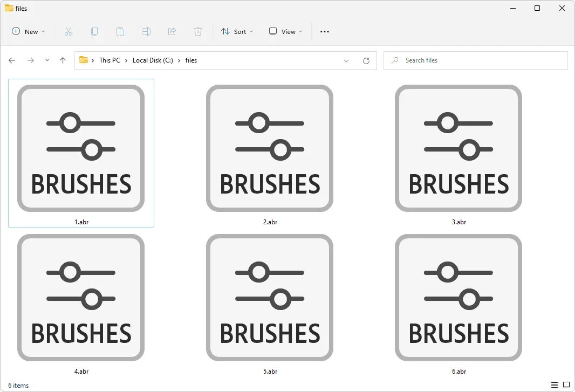Click the 5.abr file name label
This screenshot has width=575, height=392.
(x=270, y=371)
